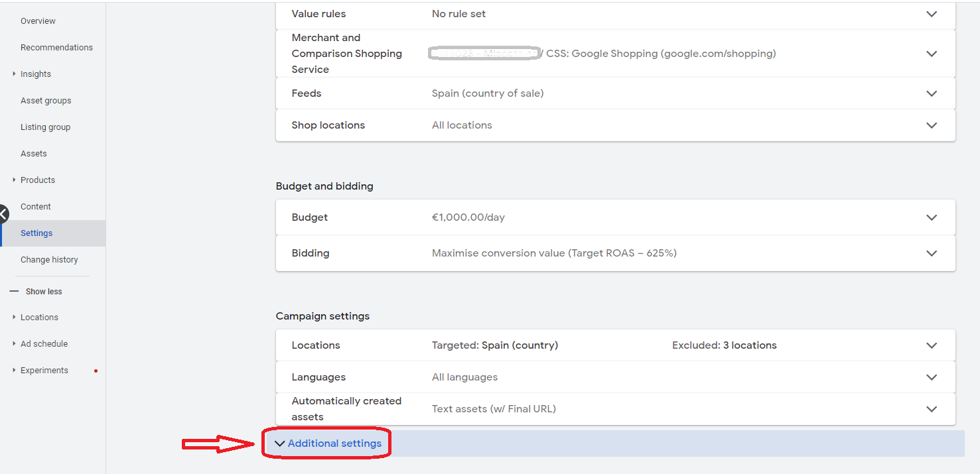Click the Feeds label
Screen dimensions: 980x474
point(307,93)
